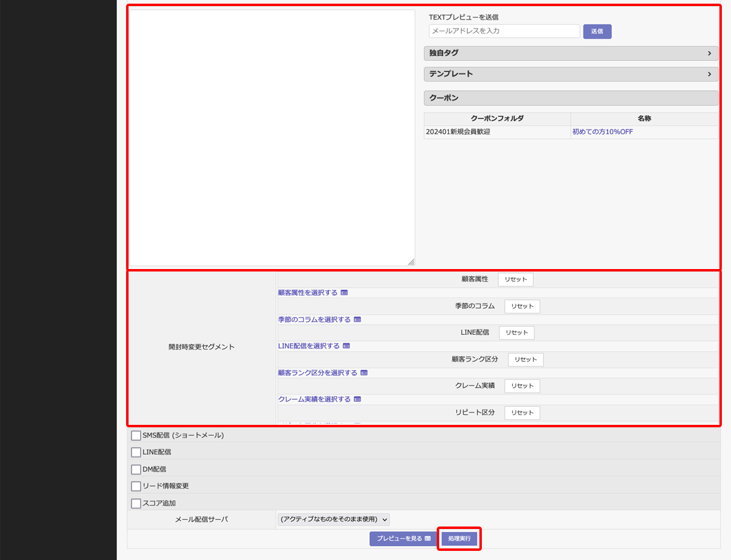The image size is (731, 560).
Task: Click the icon beside クレーム実績を選択する
Action: click(x=358, y=400)
